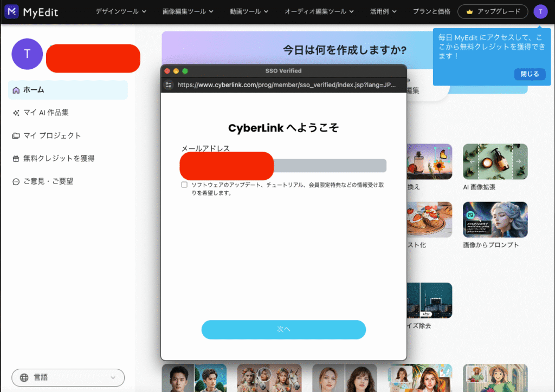Click the sparkle icon beside マイ AI 作品集

pyautogui.click(x=16, y=113)
